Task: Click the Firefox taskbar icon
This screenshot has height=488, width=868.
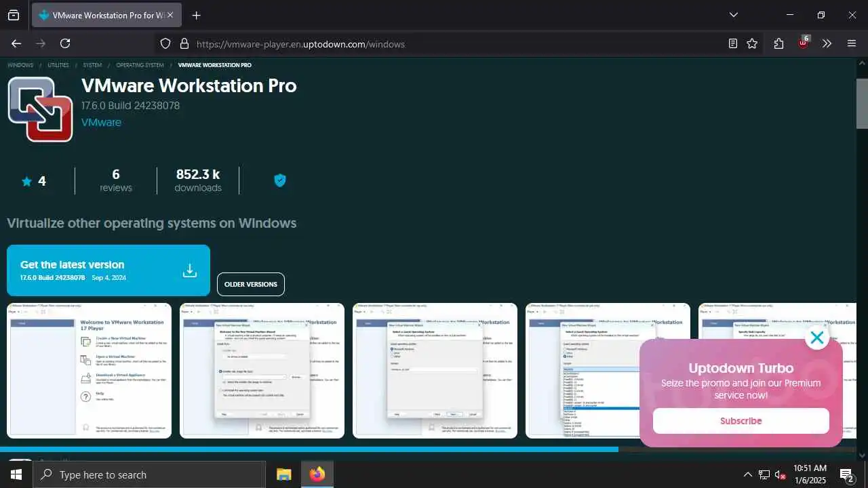Action: coord(317,474)
